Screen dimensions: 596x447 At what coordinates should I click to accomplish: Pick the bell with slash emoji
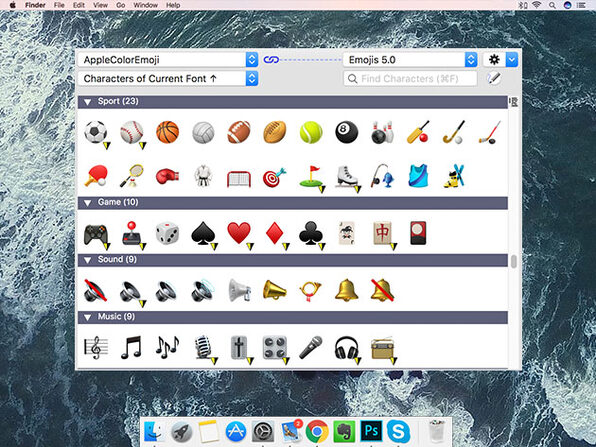(x=382, y=290)
